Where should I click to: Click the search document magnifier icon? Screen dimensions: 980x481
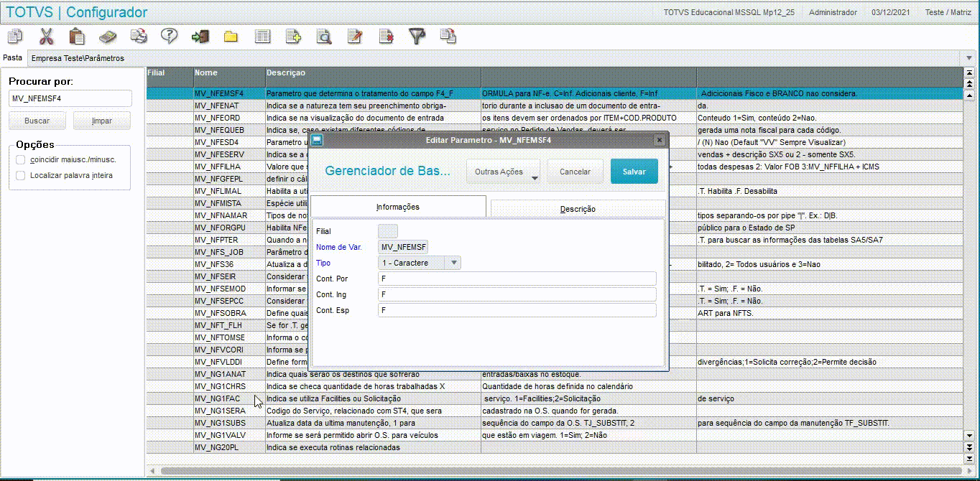click(324, 36)
